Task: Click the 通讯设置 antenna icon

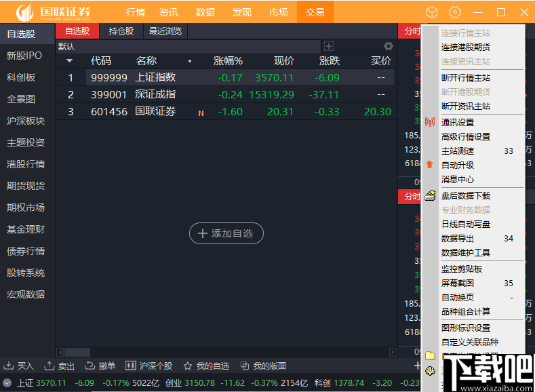Action: [430, 122]
